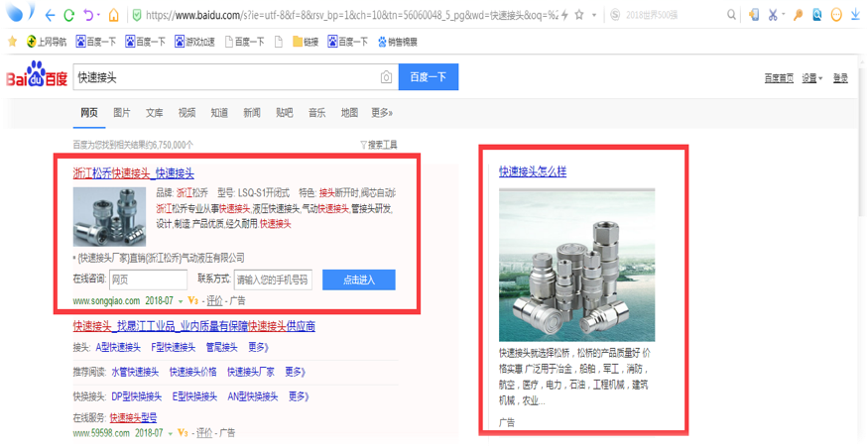The height and width of the screenshot is (447, 868).
Task: Click the blue page-search icon in the toolbar
Action: 817,15
